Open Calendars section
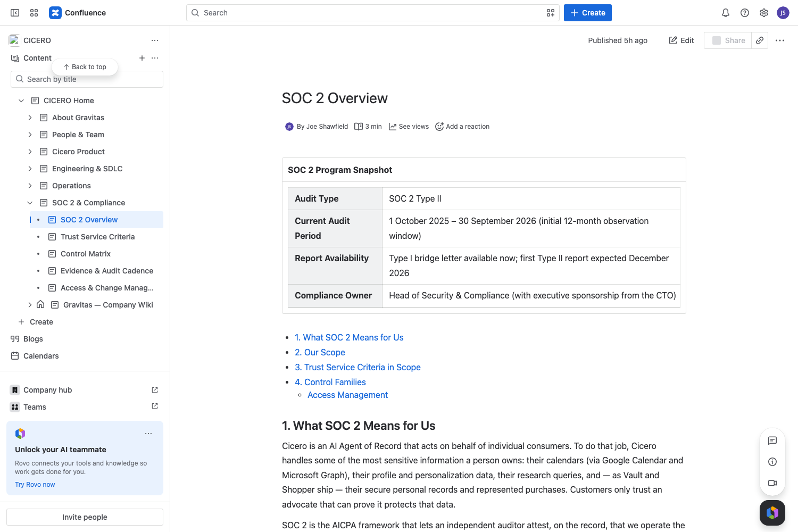 [x=41, y=356]
